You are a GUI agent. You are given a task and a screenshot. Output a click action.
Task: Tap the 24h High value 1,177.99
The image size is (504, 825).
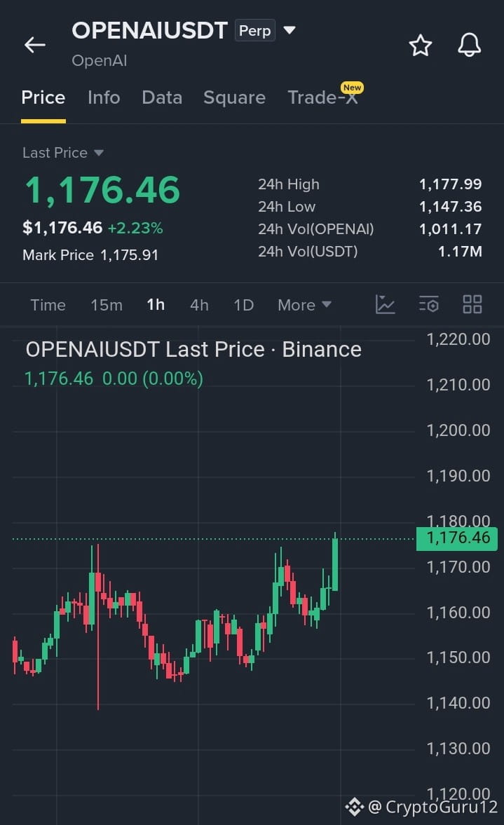tap(450, 184)
